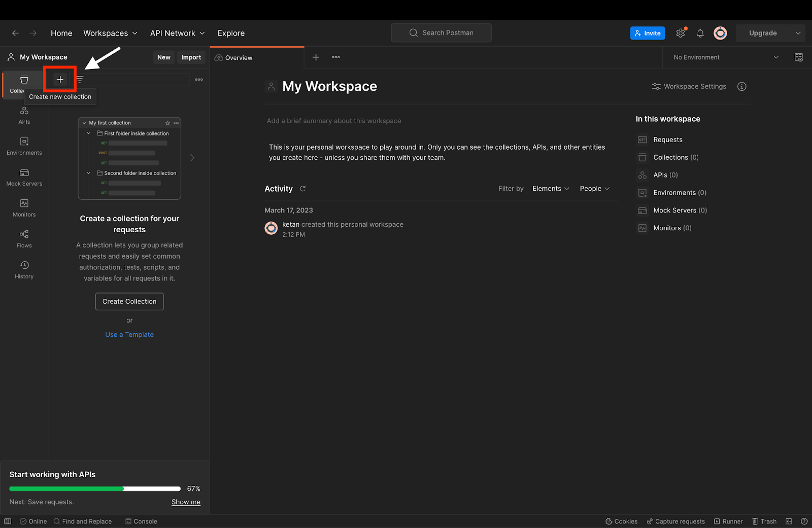Click the Import button
This screenshot has height=528, width=812.
[191, 57]
